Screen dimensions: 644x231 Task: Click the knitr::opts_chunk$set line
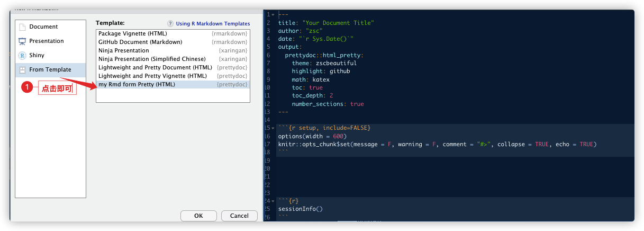coord(437,144)
